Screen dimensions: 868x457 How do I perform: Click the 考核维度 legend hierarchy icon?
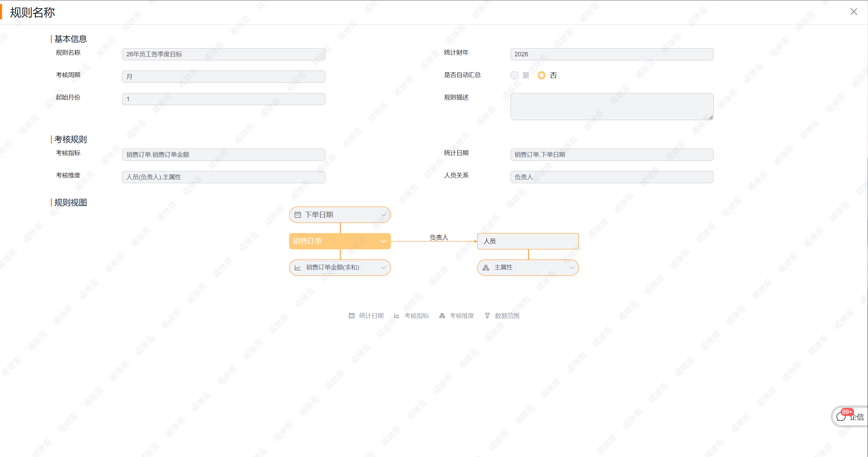click(x=442, y=316)
